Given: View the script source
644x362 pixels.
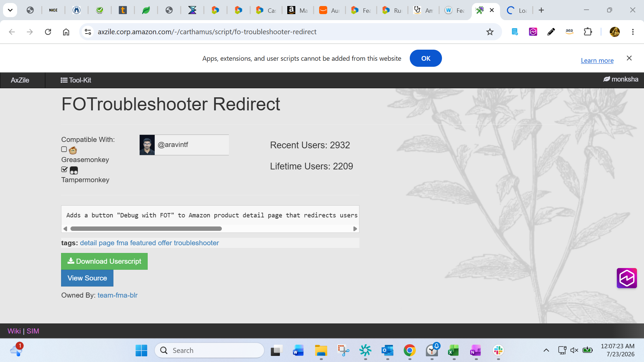Looking at the screenshot, I should [87, 278].
